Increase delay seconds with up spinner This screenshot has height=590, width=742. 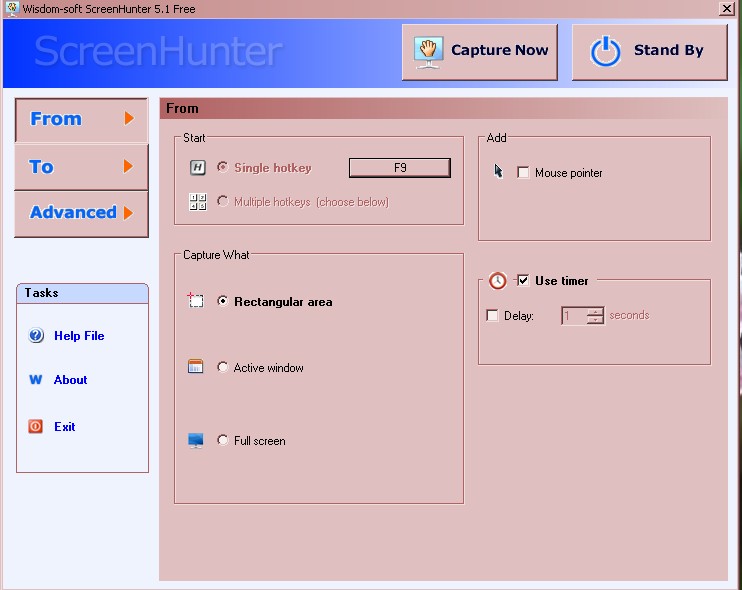pyautogui.click(x=595, y=311)
